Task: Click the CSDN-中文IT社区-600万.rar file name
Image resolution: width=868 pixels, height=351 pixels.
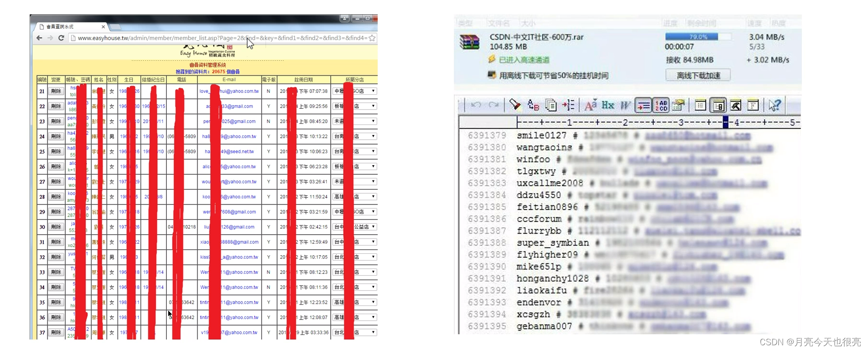Action: click(536, 37)
